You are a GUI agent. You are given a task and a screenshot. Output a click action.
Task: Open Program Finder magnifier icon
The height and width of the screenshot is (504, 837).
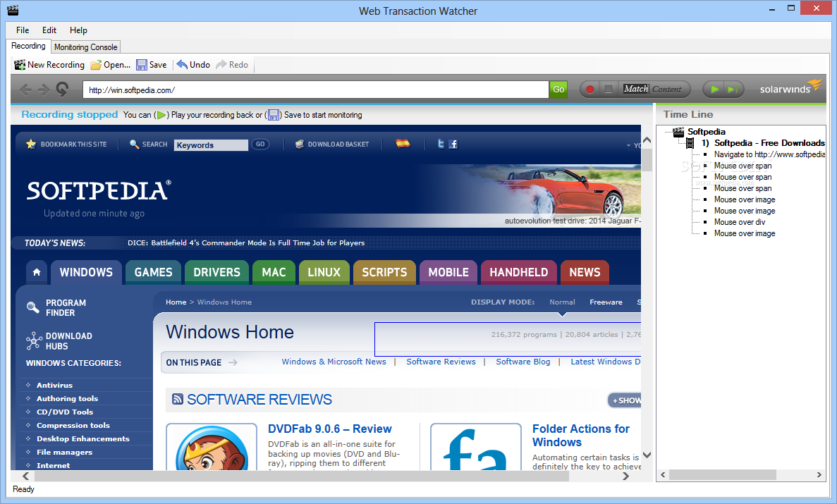click(33, 307)
